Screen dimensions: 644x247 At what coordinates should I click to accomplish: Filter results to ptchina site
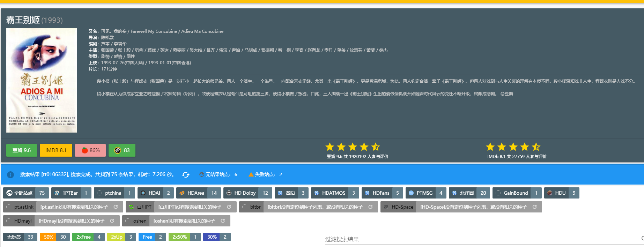point(114,193)
